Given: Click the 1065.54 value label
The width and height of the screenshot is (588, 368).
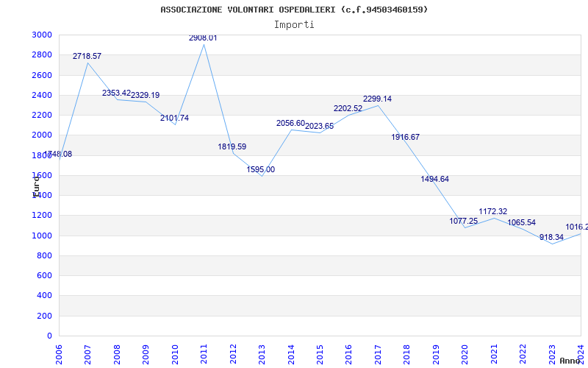Looking at the screenshot, I should tap(522, 222).
